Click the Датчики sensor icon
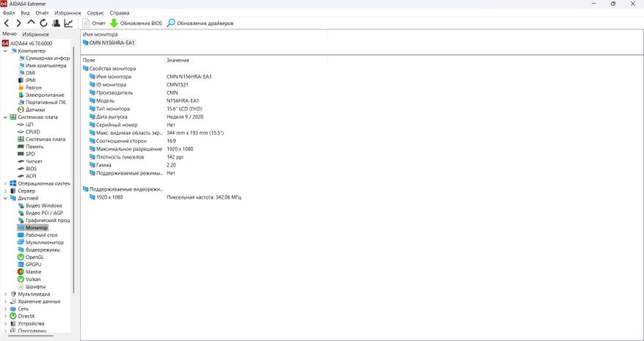The image size is (644, 341). 21,109
